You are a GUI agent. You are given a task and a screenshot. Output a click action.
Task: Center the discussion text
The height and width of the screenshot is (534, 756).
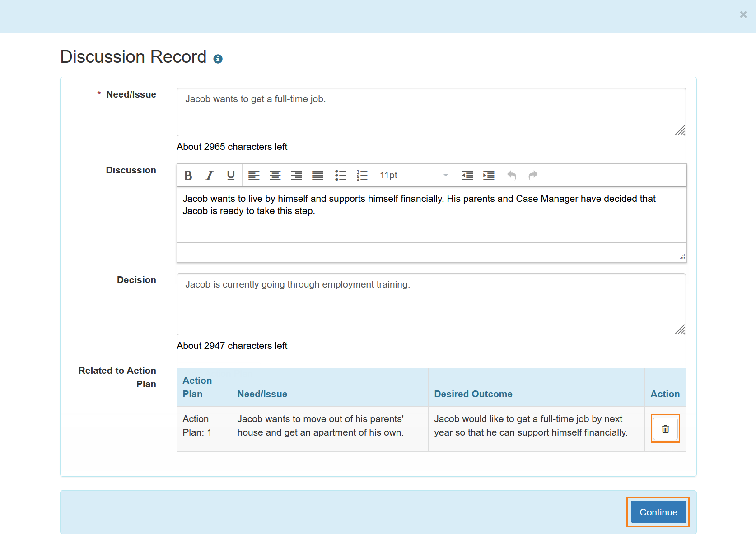click(x=275, y=175)
